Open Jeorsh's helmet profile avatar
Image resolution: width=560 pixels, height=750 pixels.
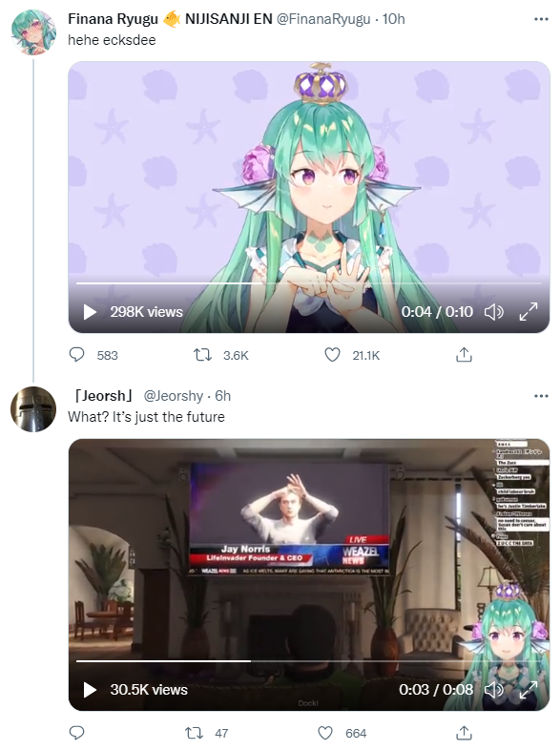tap(33, 409)
